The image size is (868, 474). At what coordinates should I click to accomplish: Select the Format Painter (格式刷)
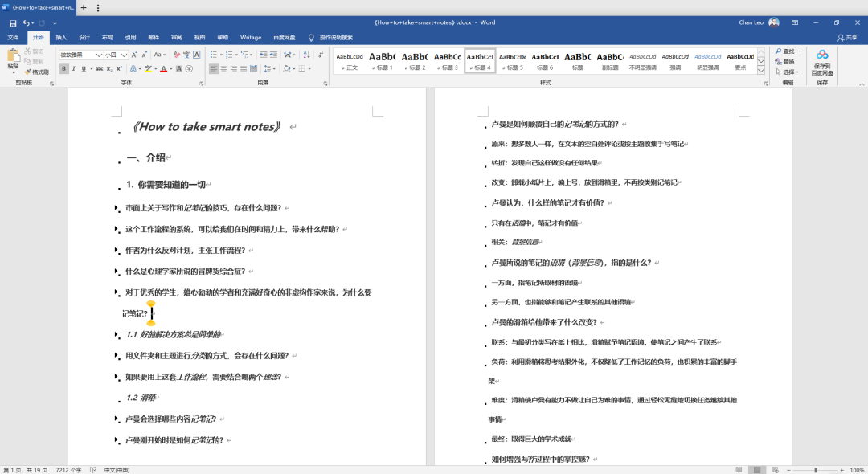(x=36, y=72)
